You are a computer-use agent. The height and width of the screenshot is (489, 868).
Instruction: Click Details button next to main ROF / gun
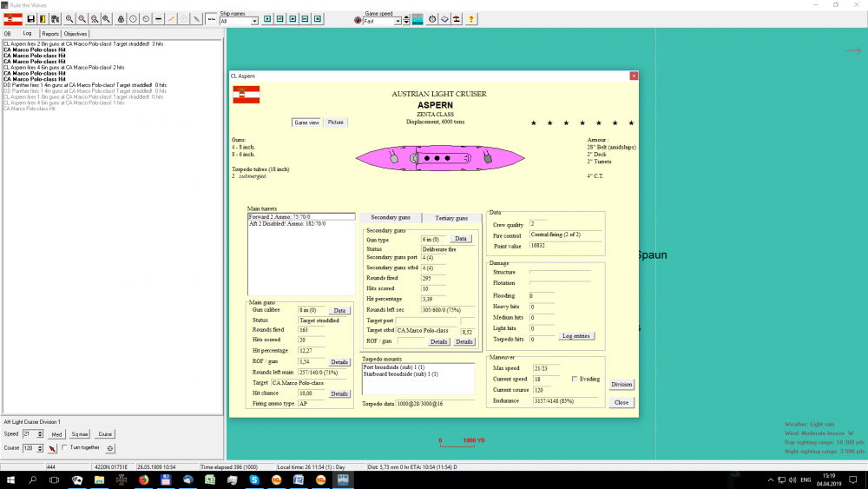[339, 362]
